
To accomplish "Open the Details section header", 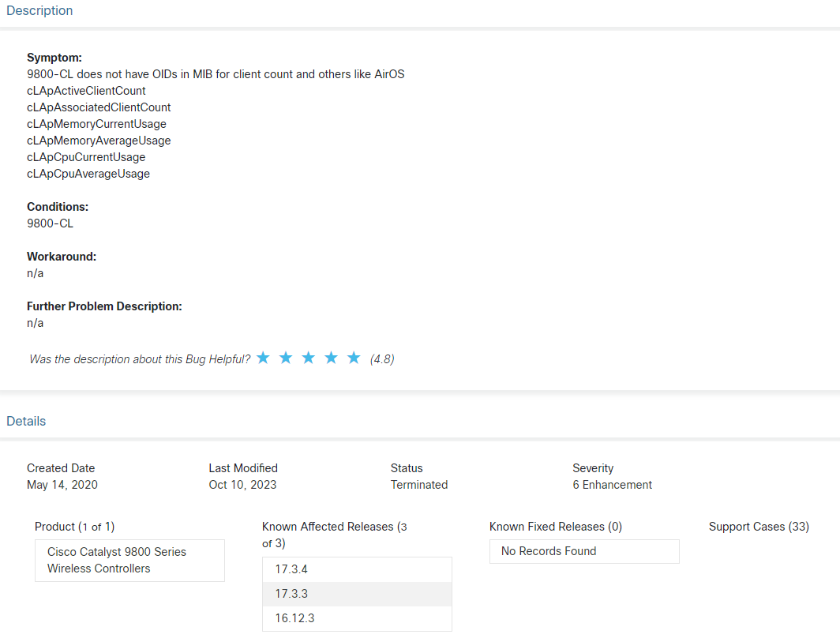I will coord(26,421).
